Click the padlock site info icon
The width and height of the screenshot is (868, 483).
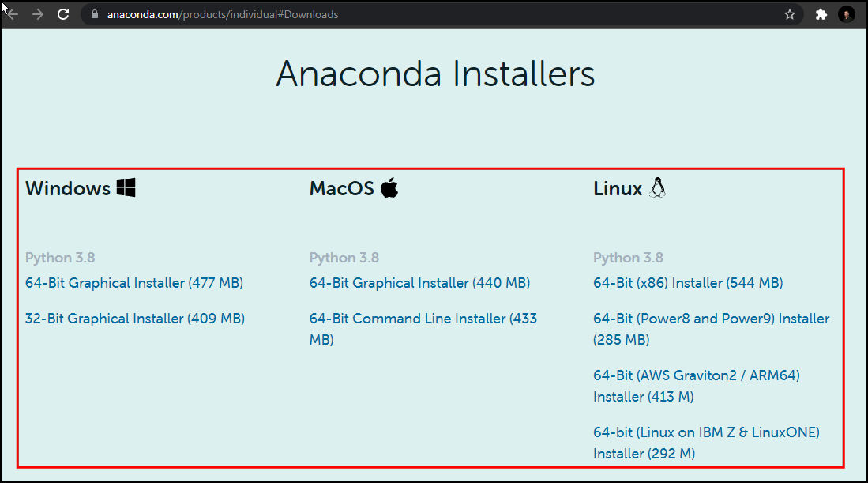click(x=95, y=14)
